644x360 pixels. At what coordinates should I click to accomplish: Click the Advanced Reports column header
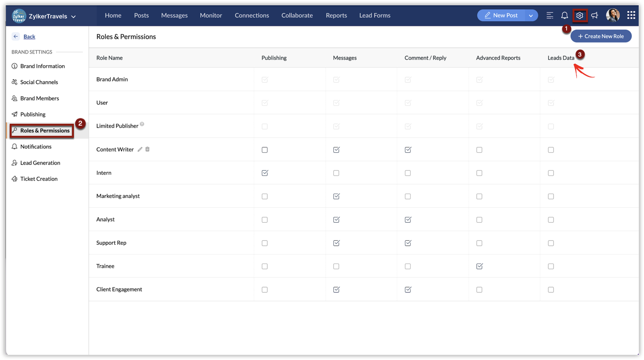498,58
